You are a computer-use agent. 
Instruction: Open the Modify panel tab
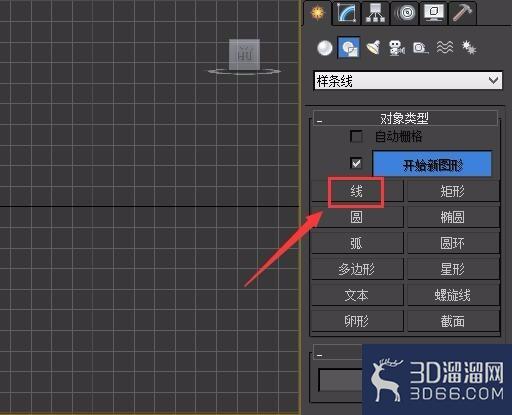coord(346,13)
